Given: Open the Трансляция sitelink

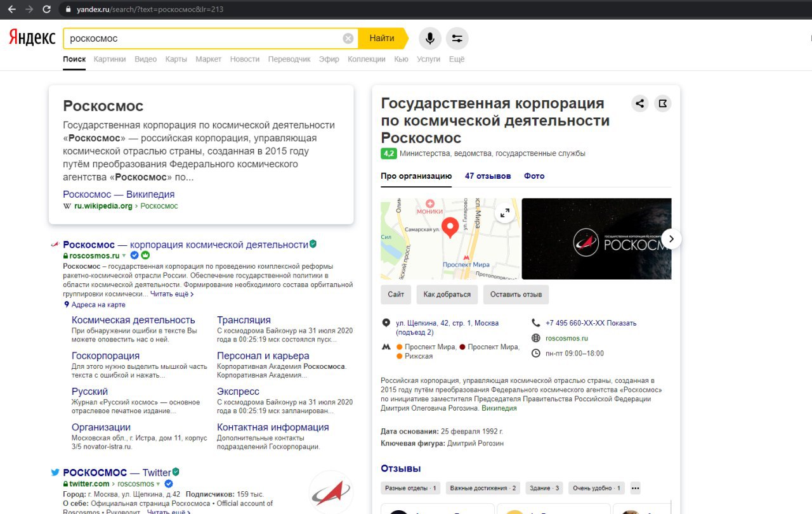Looking at the screenshot, I should [244, 320].
